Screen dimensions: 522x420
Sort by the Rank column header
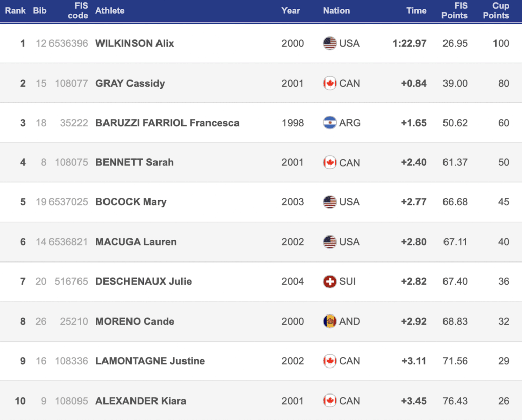pyautogui.click(x=15, y=10)
